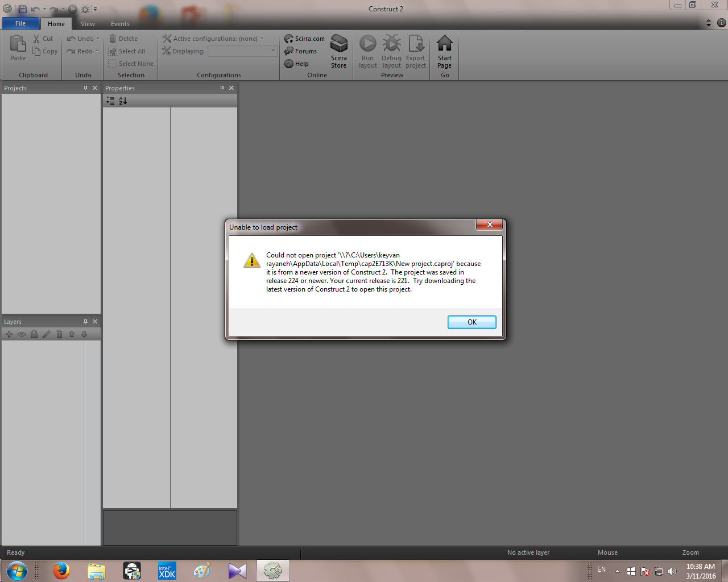The width and height of the screenshot is (728, 582).
Task: Switch to the Events ribbon tab
Action: (x=120, y=24)
